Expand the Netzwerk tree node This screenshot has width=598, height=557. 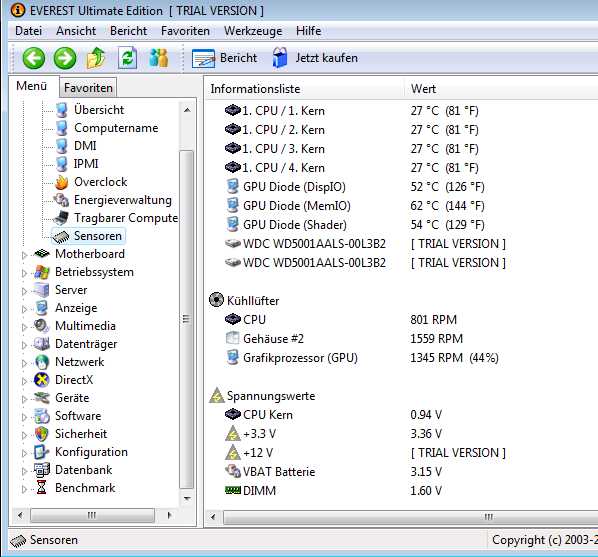(x=24, y=363)
